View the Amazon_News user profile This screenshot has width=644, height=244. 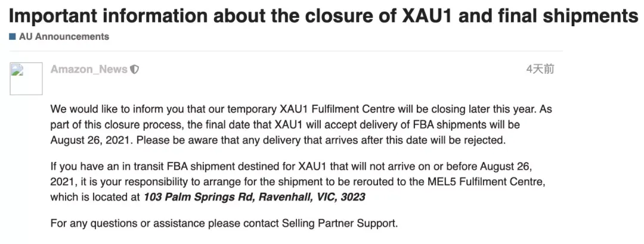pyautogui.click(x=89, y=70)
